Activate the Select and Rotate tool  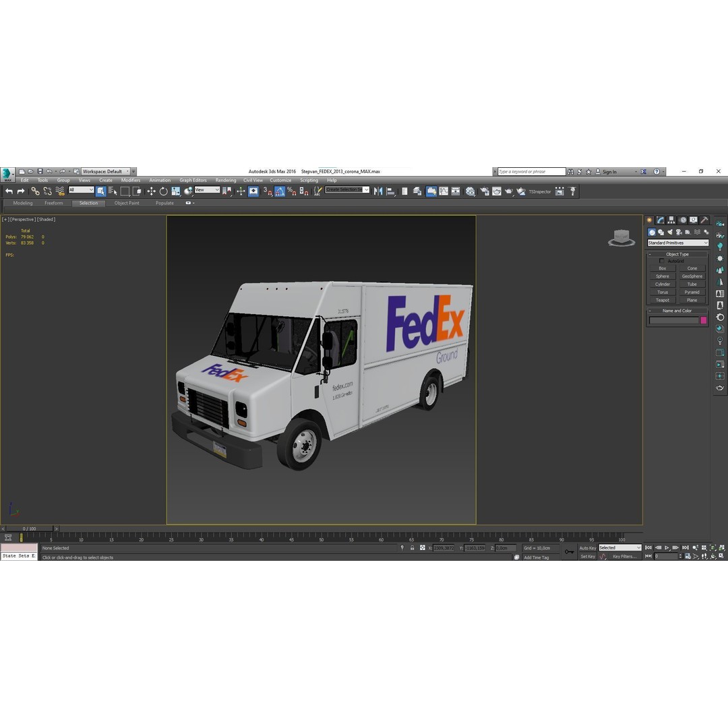pos(163,191)
